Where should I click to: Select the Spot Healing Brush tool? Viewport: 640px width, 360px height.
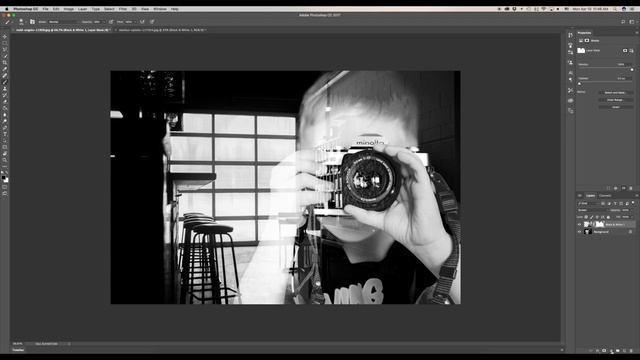(x=5, y=76)
